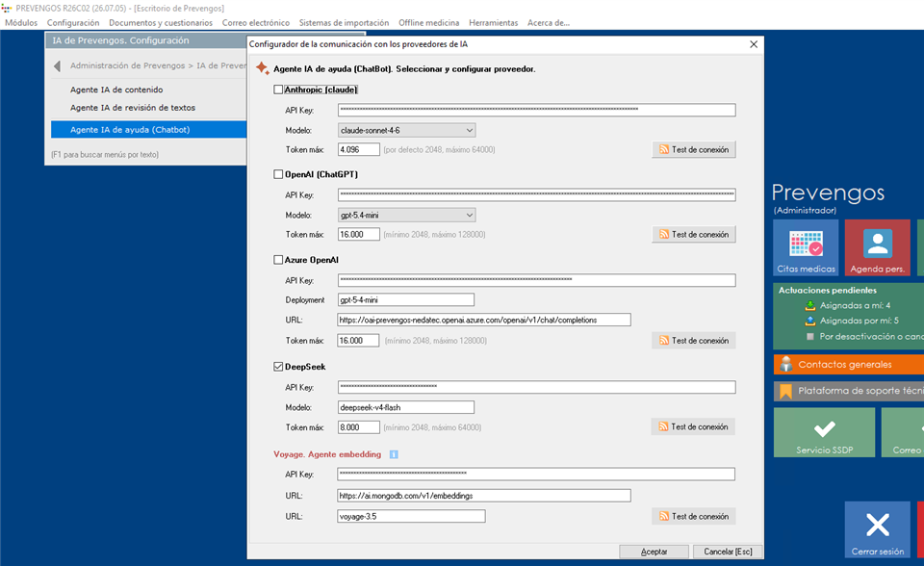Image resolution: width=924 pixels, height=566 pixels.
Task: Click the Asignadas por mí upload icon
Action: (810, 321)
